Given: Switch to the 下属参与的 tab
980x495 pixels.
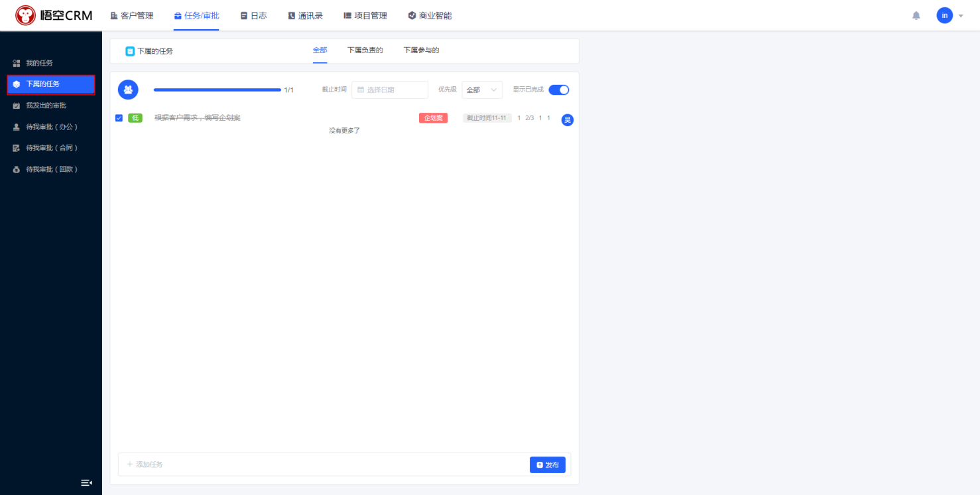Looking at the screenshot, I should pos(421,50).
